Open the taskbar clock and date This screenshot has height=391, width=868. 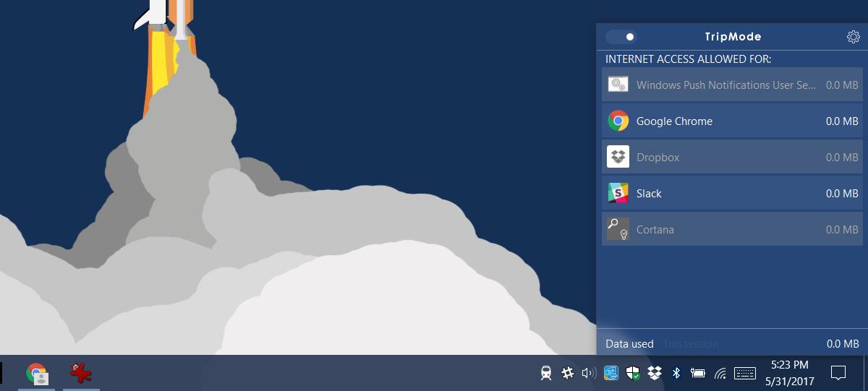click(x=790, y=373)
